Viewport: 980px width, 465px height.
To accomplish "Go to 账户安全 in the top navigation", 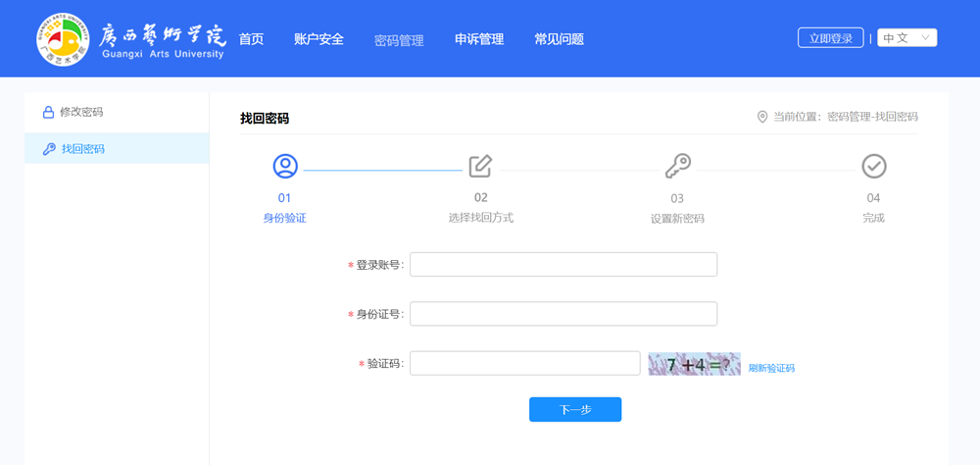I will pyautogui.click(x=318, y=39).
